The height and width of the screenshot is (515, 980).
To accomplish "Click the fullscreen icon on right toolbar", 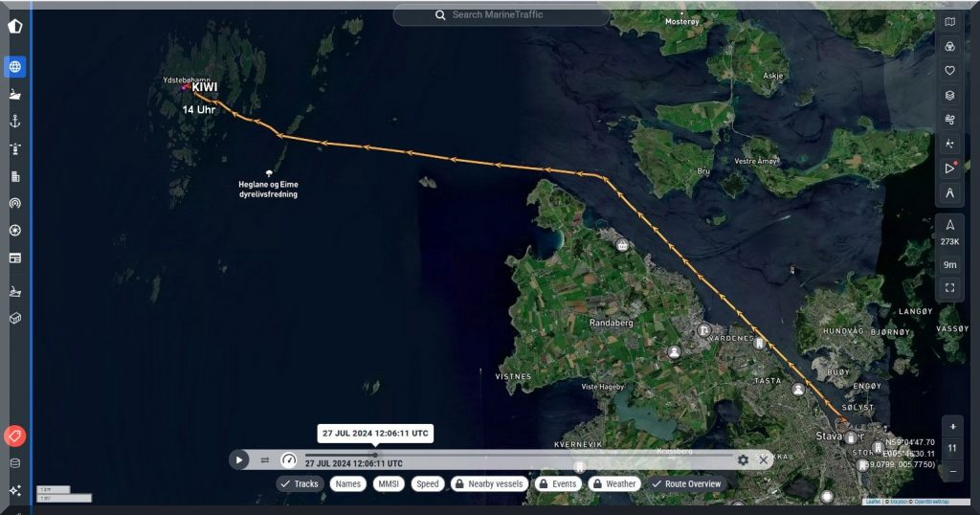I will point(949,287).
